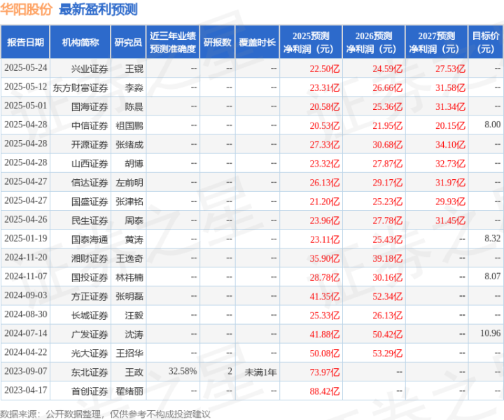Image resolution: width=504 pixels, height=420 pixels.
Task: Select the 目标价 column header
Action: (x=486, y=43)
